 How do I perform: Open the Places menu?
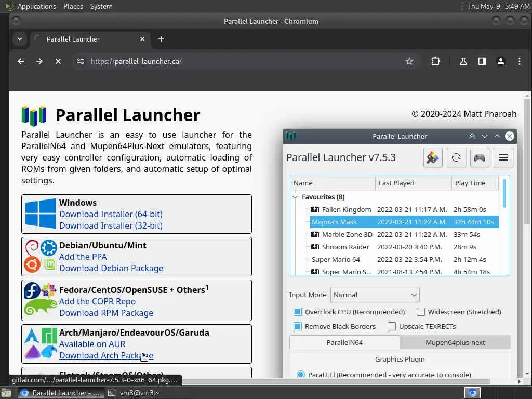point(73,6)
